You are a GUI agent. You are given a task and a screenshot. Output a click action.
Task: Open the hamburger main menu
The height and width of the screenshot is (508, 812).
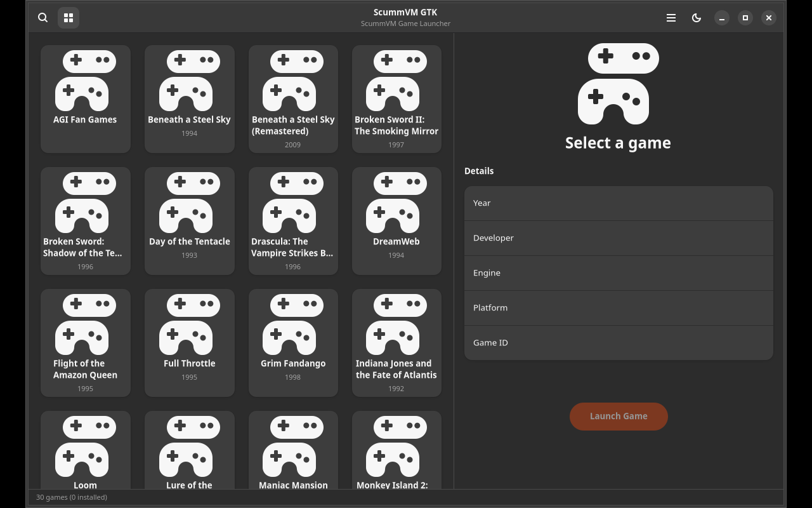(x=671, y=18)
